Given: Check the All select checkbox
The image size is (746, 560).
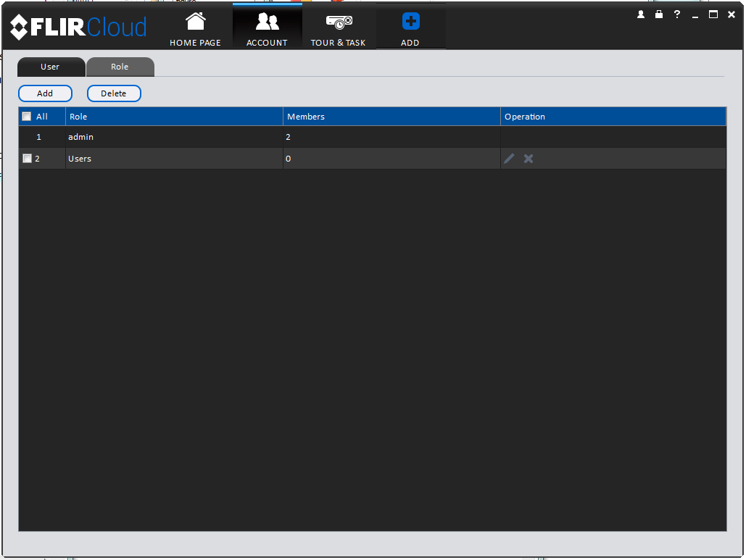Looking at the screenshot, I should point(27,117).
